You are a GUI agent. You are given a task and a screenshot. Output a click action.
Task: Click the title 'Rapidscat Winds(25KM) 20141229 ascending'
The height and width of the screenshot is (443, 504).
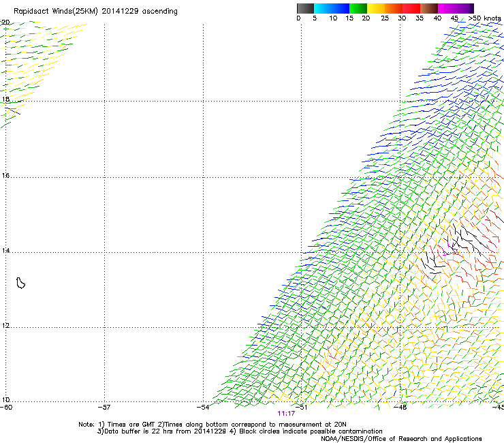click(x=95, y=12)
